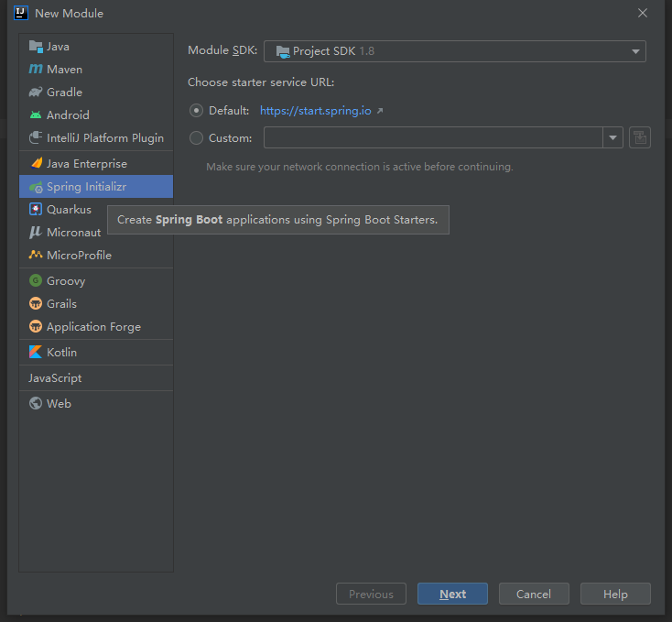Click the Quarkus icon

(x=36, y=209)
